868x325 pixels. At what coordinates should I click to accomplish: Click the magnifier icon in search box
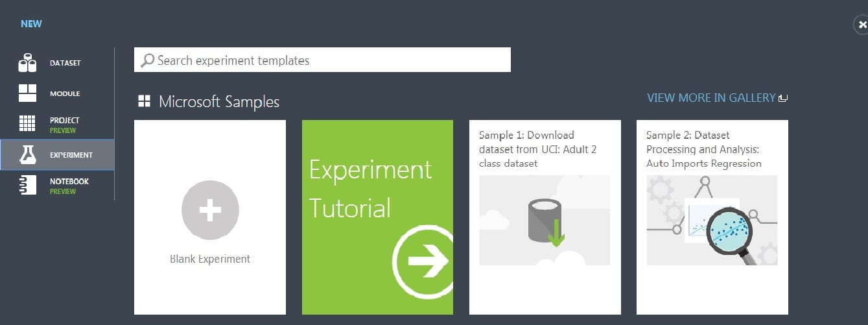(x=148, y=60)
